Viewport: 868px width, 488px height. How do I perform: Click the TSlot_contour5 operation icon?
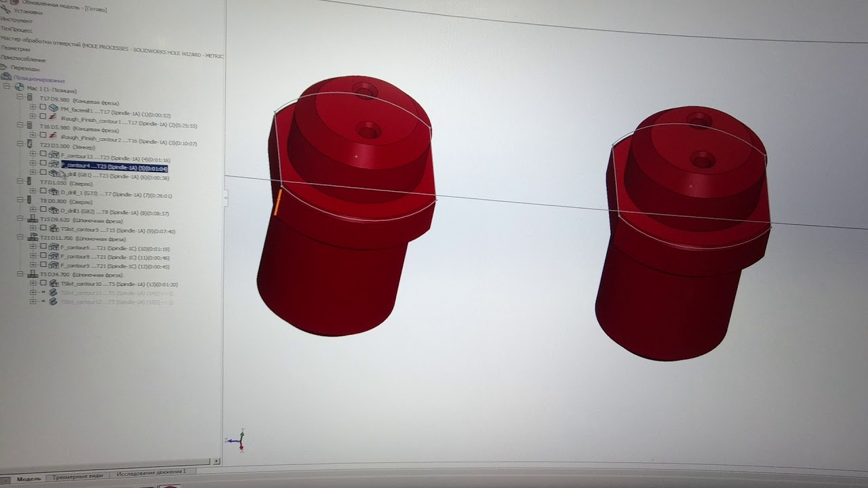point(53,228)
